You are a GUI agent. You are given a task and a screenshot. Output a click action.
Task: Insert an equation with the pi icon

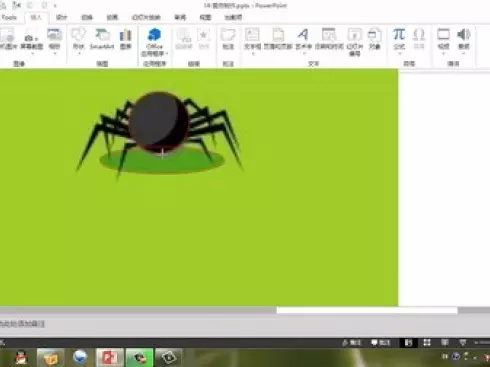click(x=399, y=39)
